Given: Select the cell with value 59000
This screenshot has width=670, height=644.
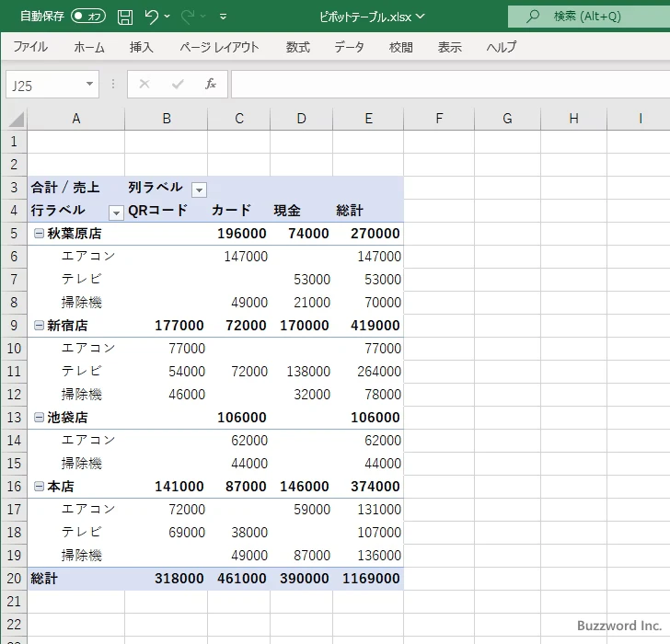Looking at the screenshot, I should pyautogui.click(x=301, y=510).
